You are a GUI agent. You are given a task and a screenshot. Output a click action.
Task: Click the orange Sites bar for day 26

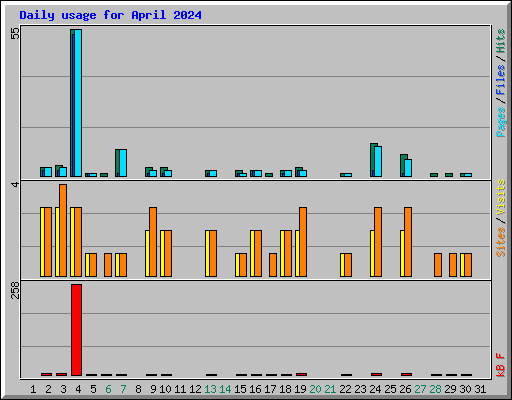point(408,242)
